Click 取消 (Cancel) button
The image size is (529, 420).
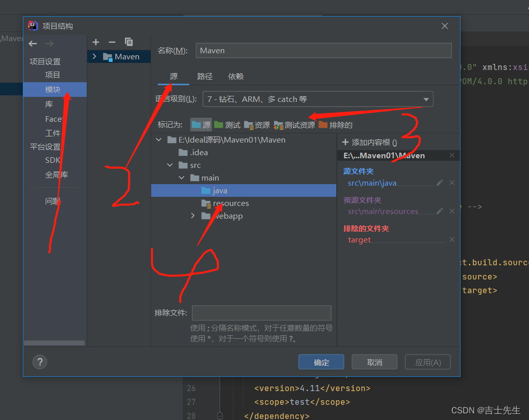[x=374, y=362]
